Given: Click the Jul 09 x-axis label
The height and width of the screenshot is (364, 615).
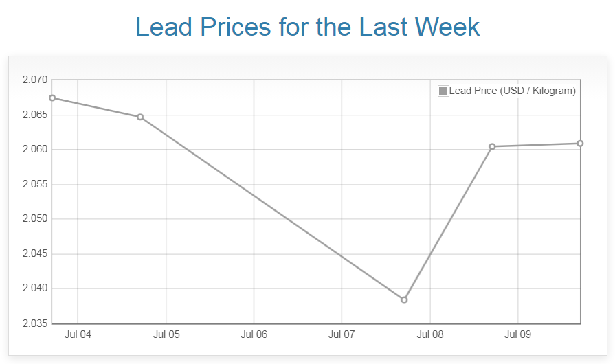Looking at the screenshot, I should pyautogui.click(x=517, y=335).
